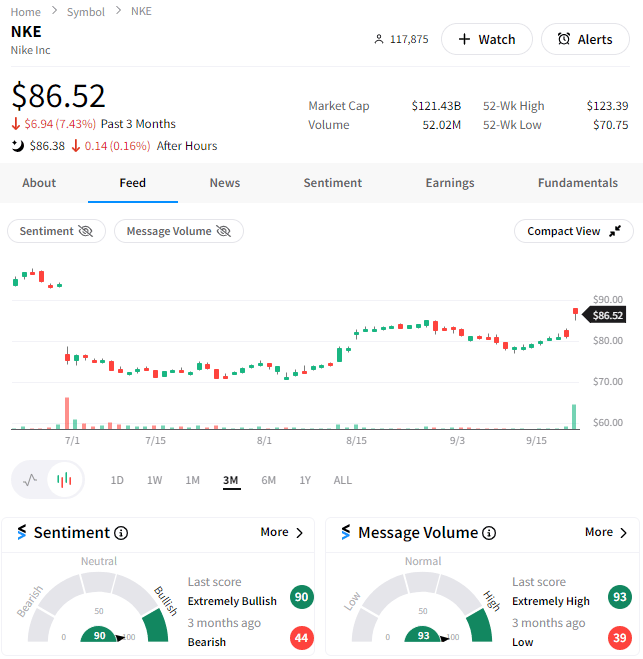Click the 117,875 watchers count
This screenshot has width=643, height=659.
coord(409,39)
